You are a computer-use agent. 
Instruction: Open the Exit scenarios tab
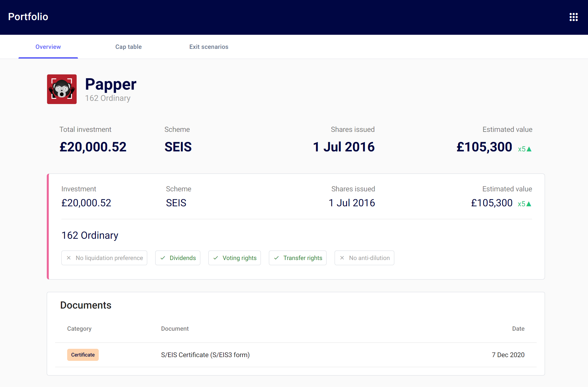(x=209, y=47)
